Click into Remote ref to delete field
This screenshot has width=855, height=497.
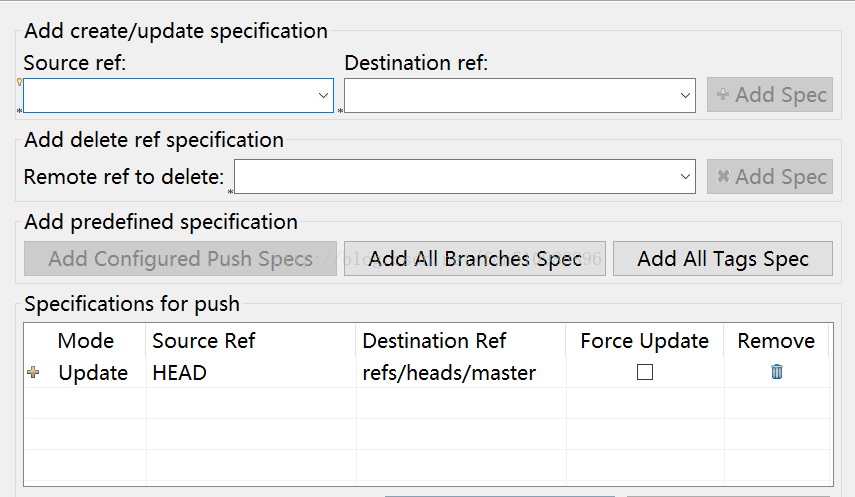click(x=456, y=177)
